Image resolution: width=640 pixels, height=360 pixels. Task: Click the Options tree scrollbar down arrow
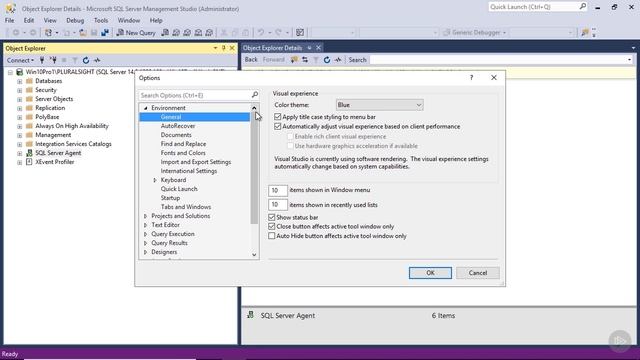pos(254,255)
